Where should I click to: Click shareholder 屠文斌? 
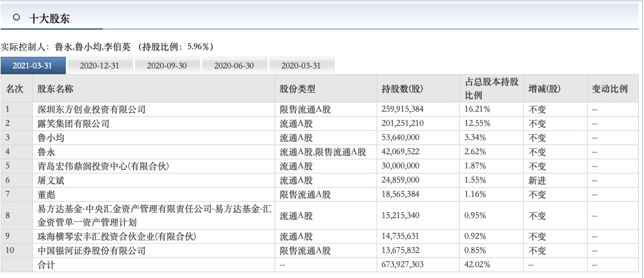[50, 181]
